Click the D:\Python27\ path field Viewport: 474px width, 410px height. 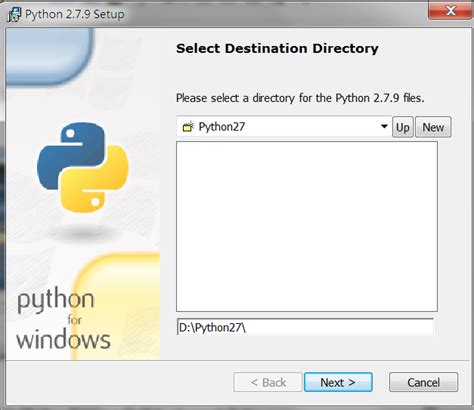(305, 327)
